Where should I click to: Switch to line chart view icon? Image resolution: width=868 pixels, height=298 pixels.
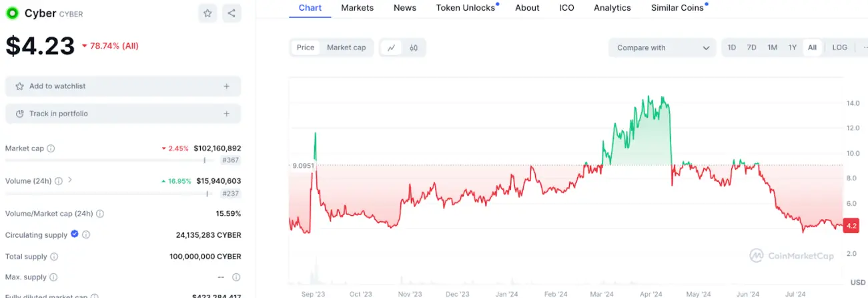point(392,47)
